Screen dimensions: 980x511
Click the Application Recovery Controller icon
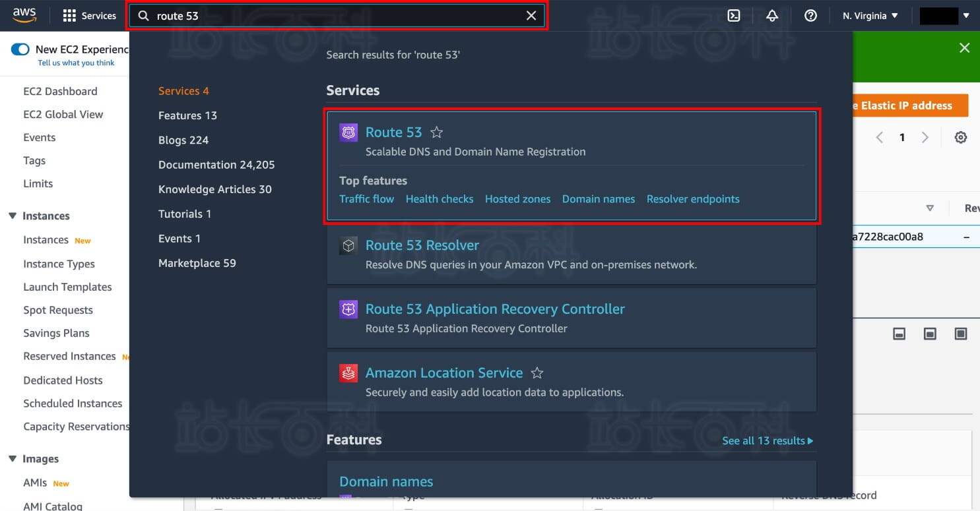coord(348,310)
